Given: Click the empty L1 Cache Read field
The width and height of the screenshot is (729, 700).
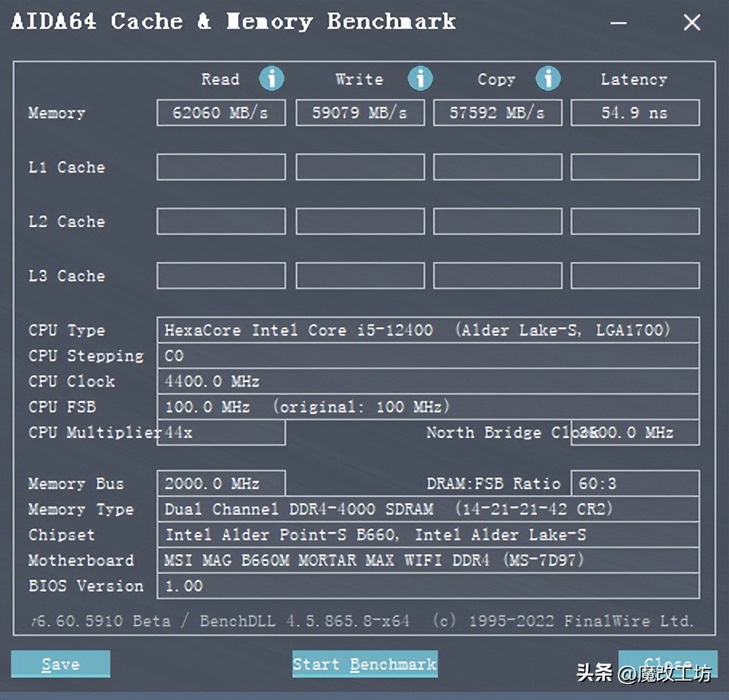Looking at the screenshot, I should pyautogui.click(x=221, y=166).
